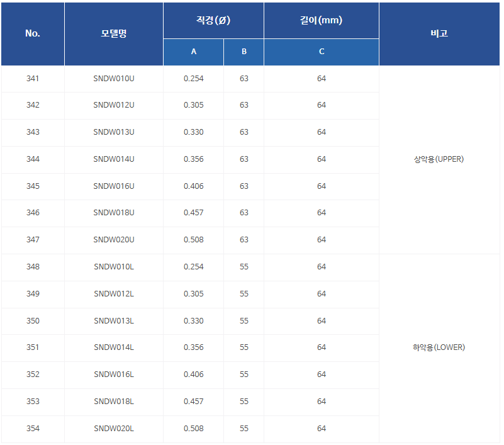Click the 상악용(UPPER) remark cell

(439, 159)
